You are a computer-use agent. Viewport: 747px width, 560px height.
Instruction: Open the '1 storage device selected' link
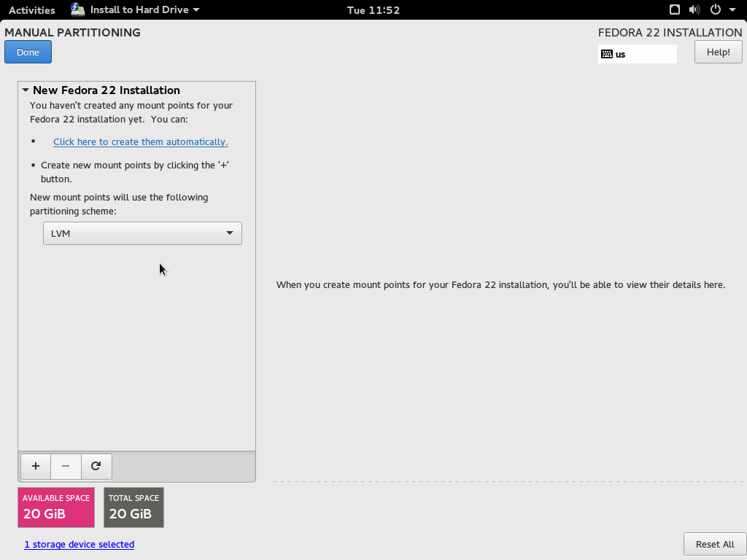click(79, 544)
